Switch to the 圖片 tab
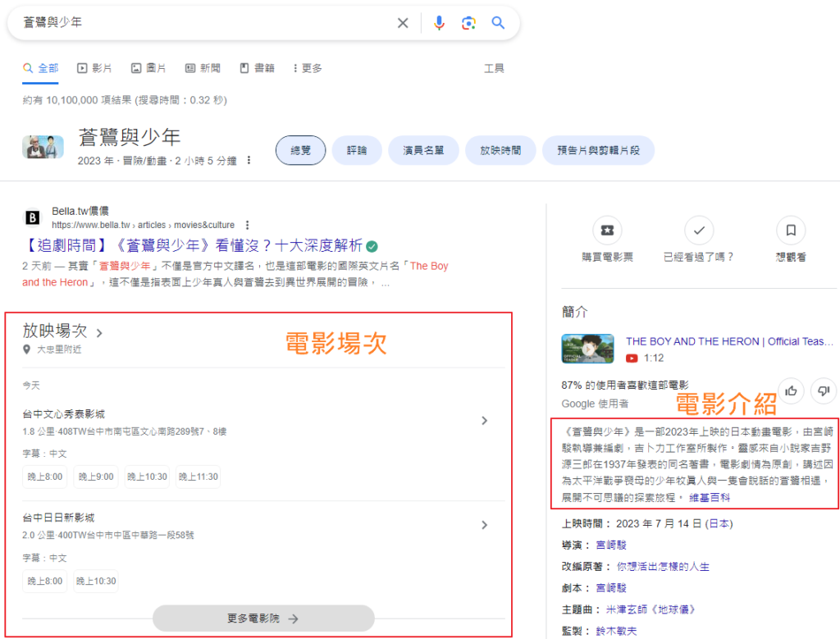Screen dimensions: 840x639 point(148,68)
